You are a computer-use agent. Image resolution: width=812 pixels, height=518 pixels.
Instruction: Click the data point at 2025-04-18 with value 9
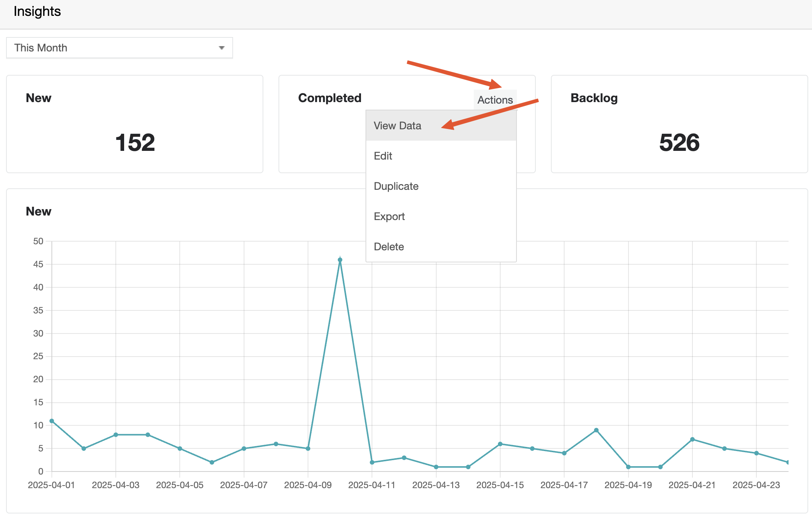click(x=596, y=430)
